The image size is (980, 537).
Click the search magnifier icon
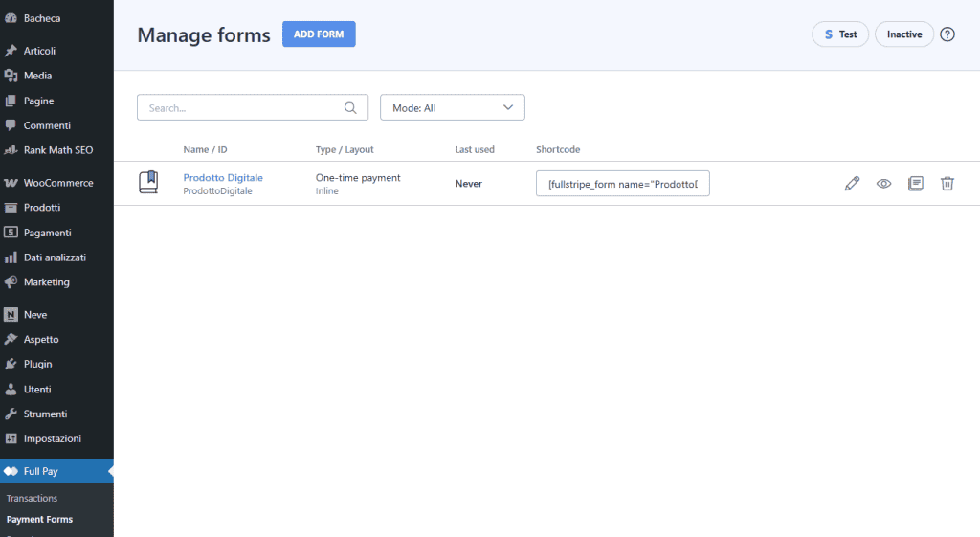tap(350, 107)
